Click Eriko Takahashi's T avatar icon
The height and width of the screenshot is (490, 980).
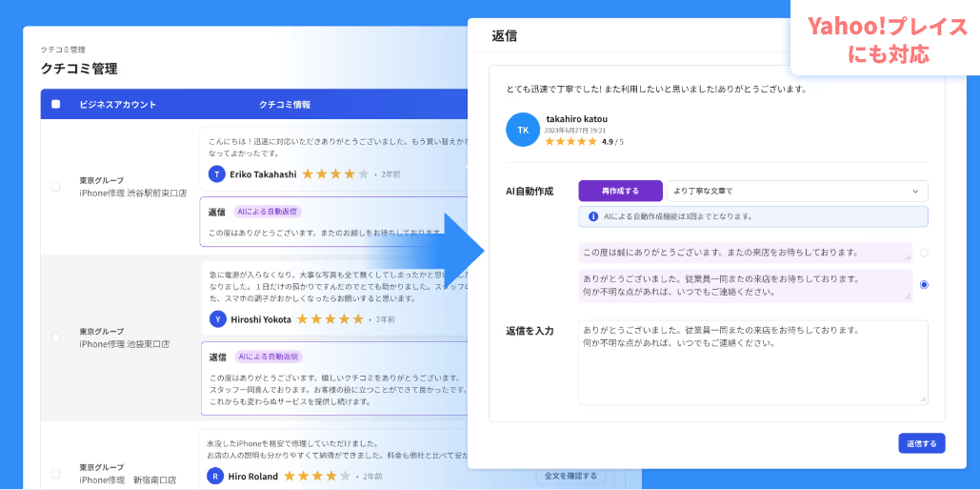click(x=217, y=174)
